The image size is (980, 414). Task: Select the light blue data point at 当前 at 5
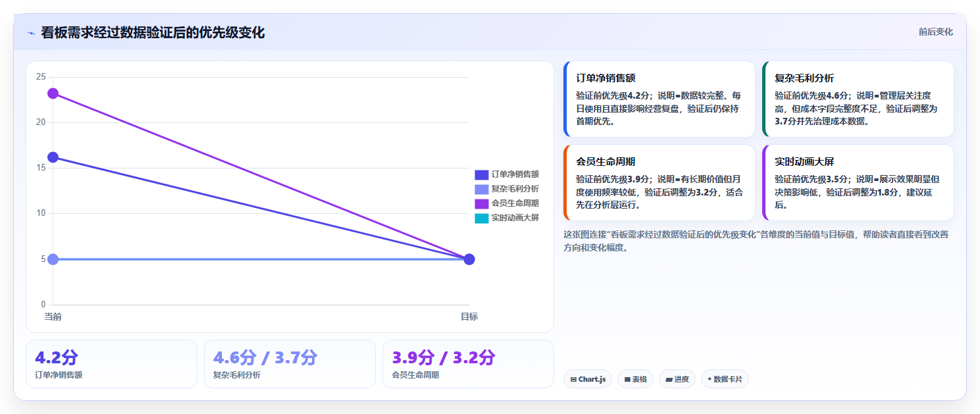[53, 259]
